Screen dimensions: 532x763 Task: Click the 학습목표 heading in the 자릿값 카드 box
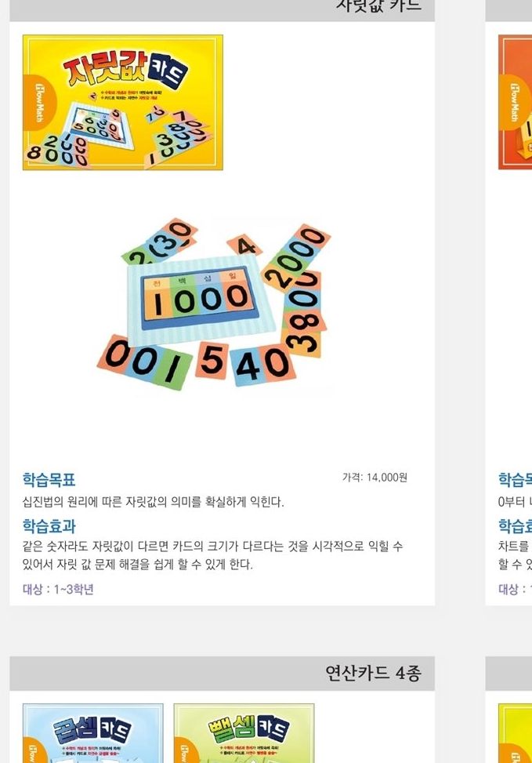pos(49,479)
